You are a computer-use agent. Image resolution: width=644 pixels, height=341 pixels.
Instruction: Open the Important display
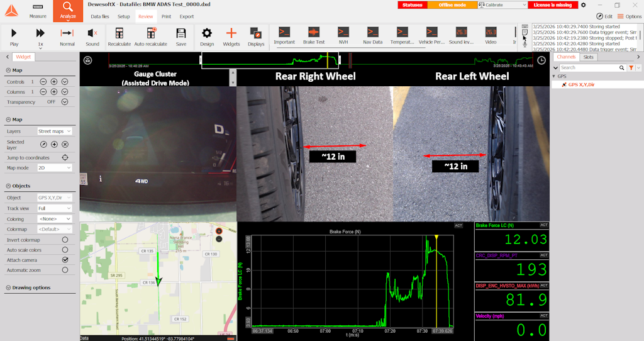(284, 36)
